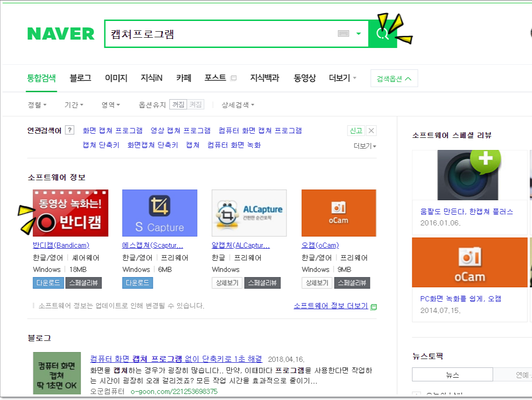Click the Bandicam thumbnail image
Viewport: 532px width, 400px height.
click(x=70, y=213)
